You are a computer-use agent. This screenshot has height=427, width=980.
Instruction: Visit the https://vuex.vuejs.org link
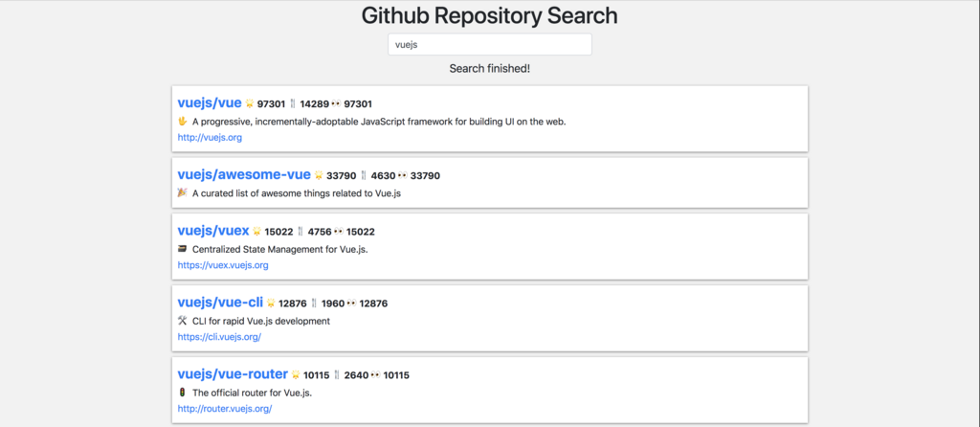[x=222, y=265]
